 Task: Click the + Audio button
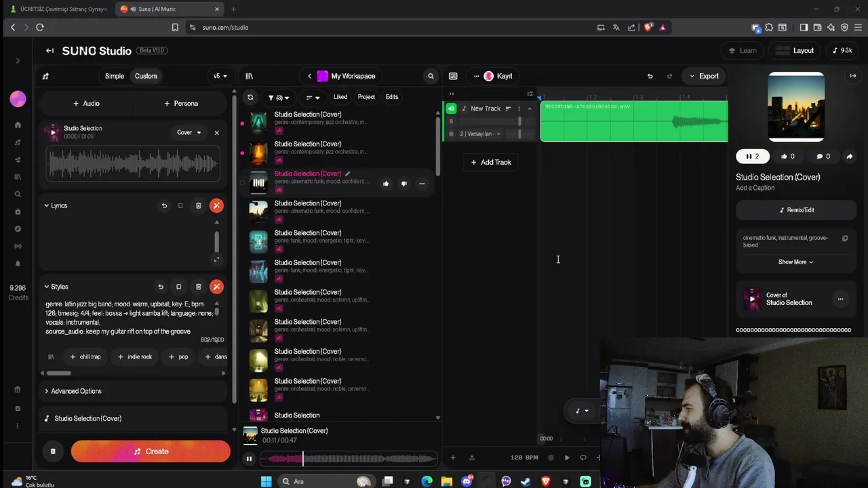click(x=86, y=104)
